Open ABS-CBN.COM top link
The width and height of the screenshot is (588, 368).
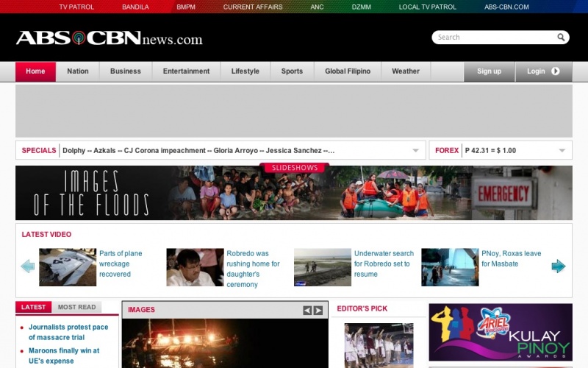pyautogui.click(x=506, y=7)
